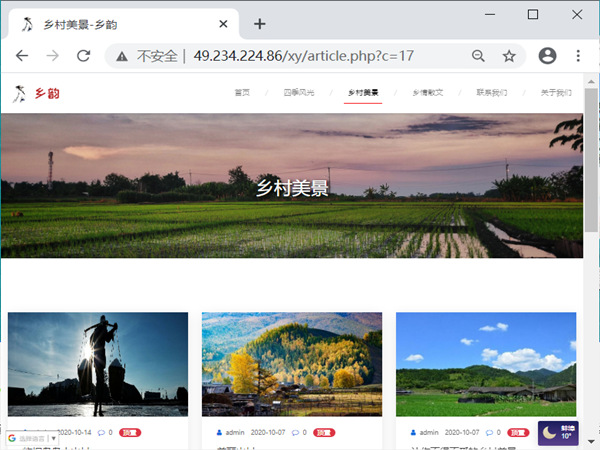Go to the 首页 nav item
Viewport: 600px width, 450px height.
242,93
